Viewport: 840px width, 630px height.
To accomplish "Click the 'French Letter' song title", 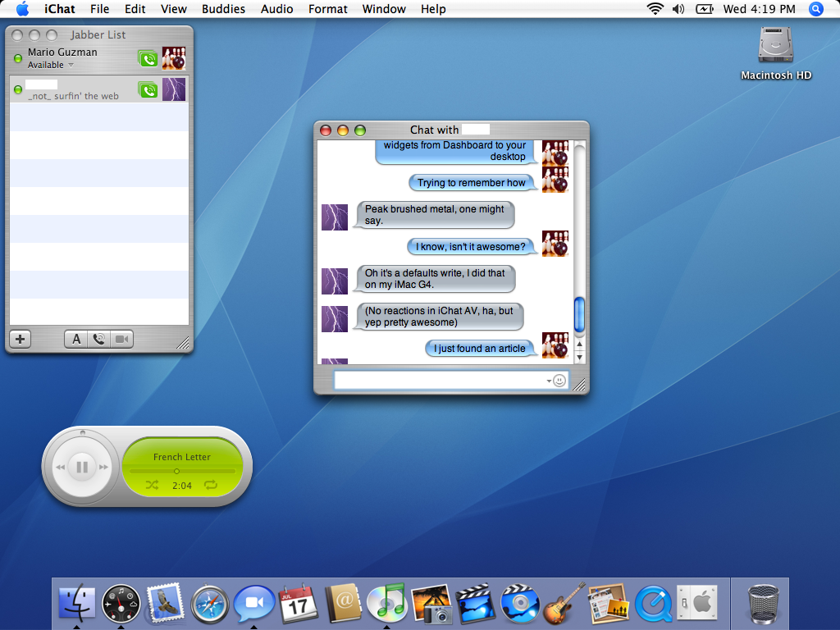I will tap(181, 457).
